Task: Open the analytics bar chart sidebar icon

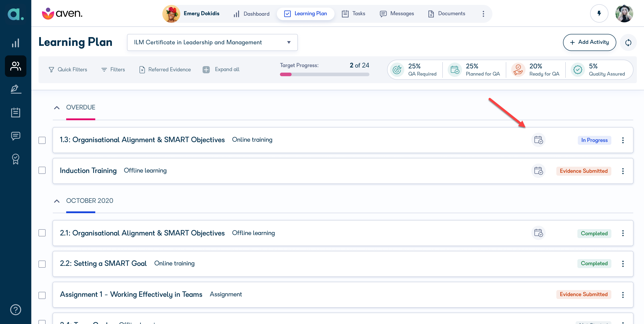Action: click(x=15, y=43)
